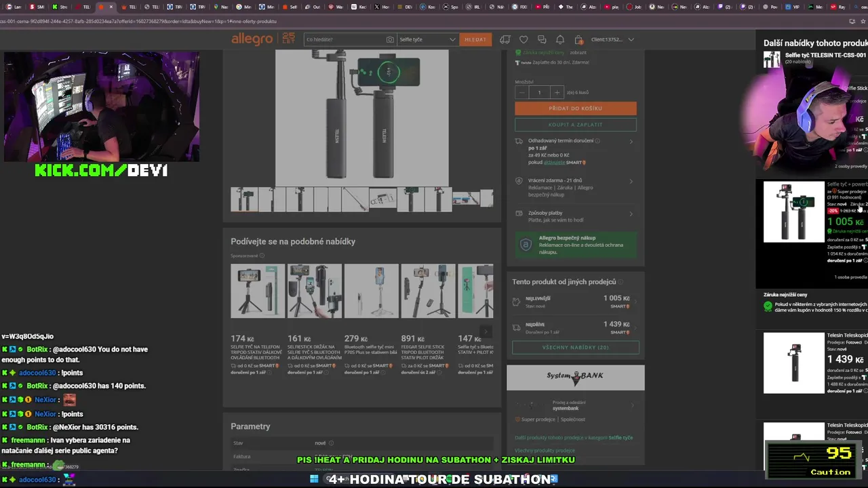The height and width of the screenshot is (488, 868).
Task: Open favorites via the heart icon in the header
Action: 524,39
